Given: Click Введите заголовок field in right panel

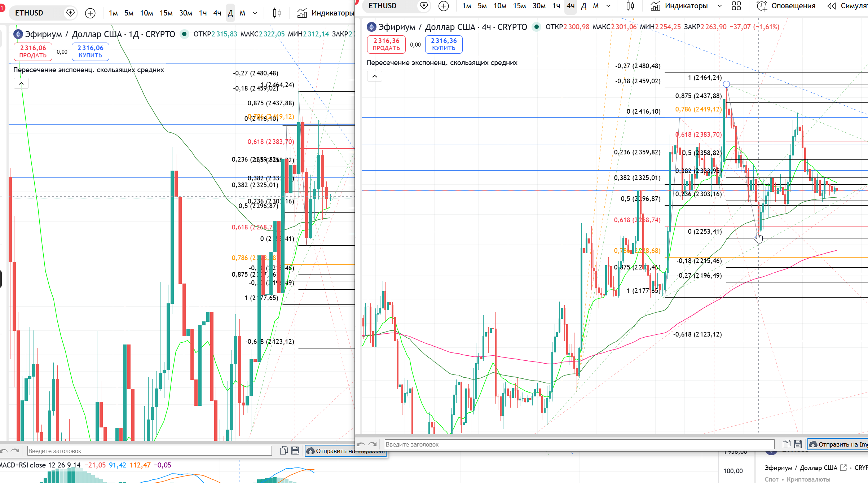Looking at the screenshot, I should (579, 444).
